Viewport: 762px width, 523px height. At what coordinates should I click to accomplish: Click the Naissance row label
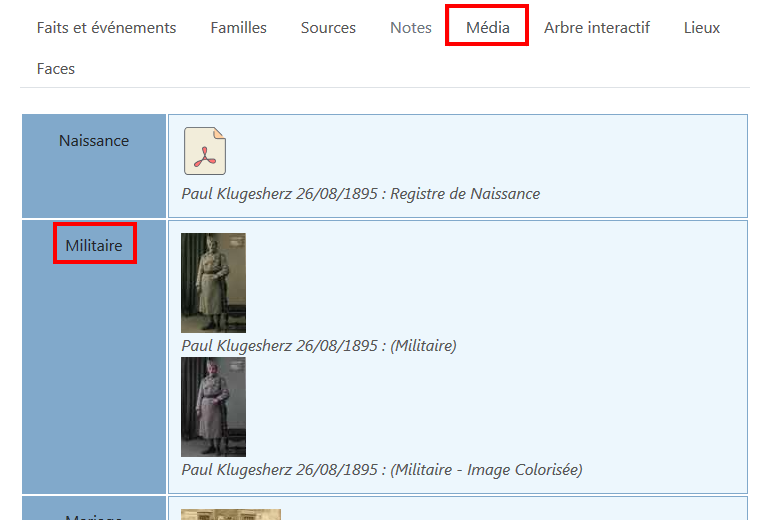point(94,141)
